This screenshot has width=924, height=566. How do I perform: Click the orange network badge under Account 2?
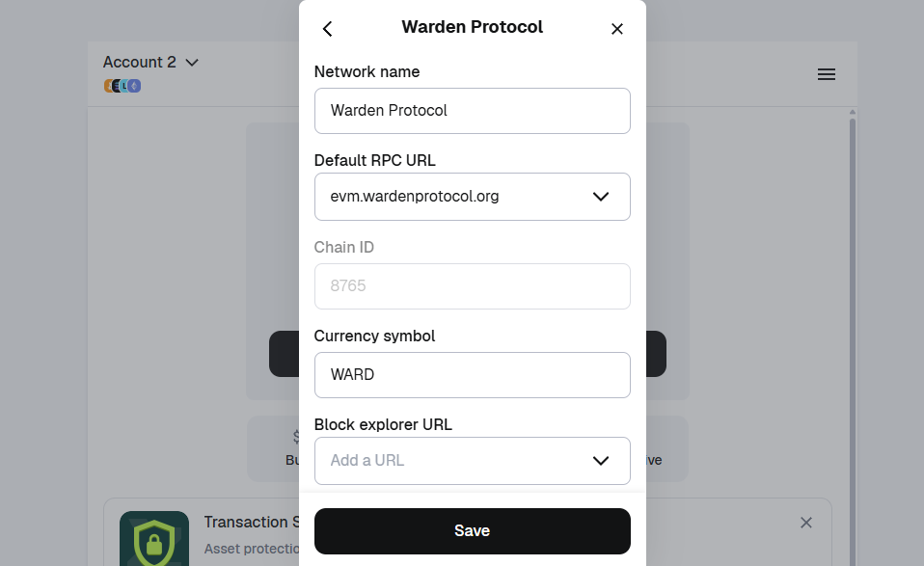(x=108, y=86)
